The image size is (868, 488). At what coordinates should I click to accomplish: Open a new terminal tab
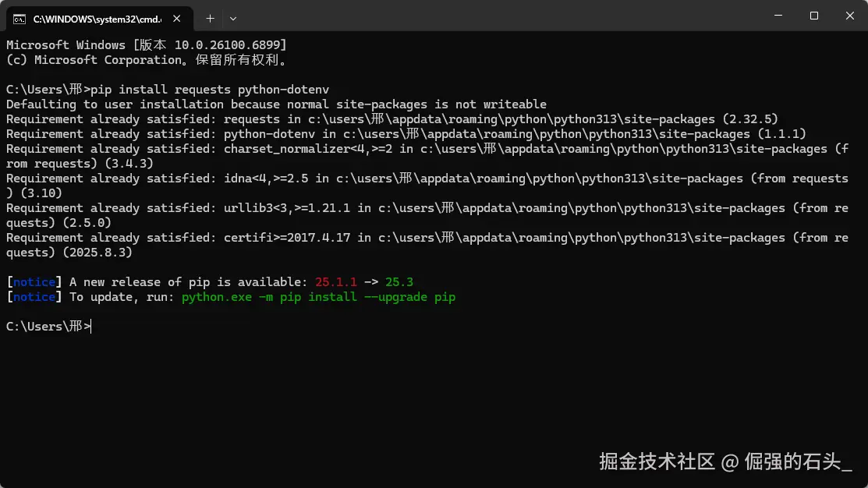point(210,18)
